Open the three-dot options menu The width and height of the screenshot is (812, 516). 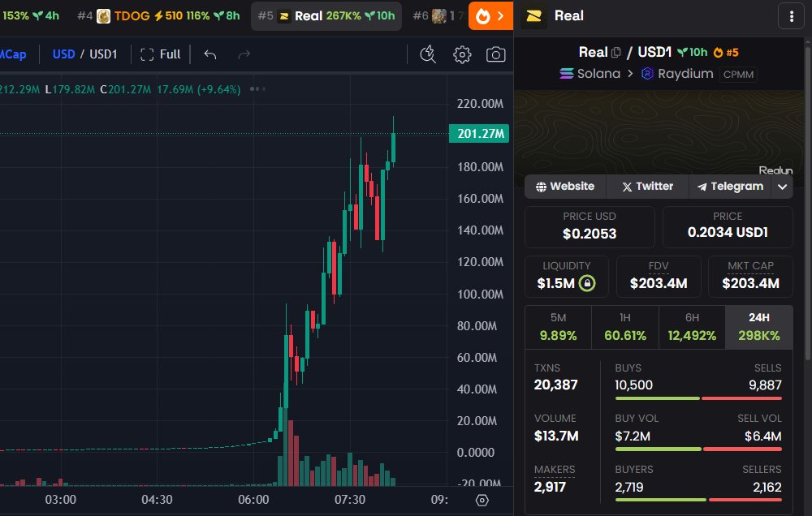[791, 16]
